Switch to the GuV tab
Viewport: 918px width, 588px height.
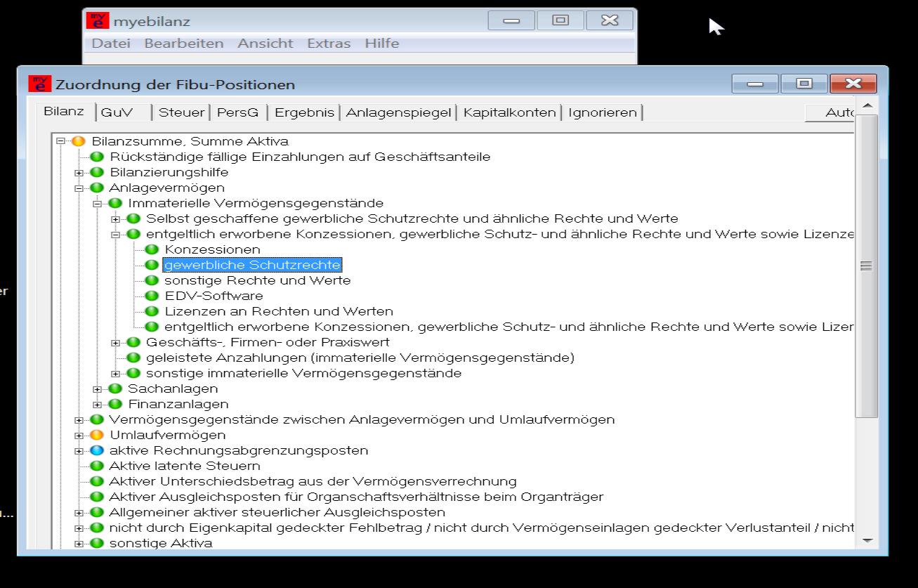point(125,112)
